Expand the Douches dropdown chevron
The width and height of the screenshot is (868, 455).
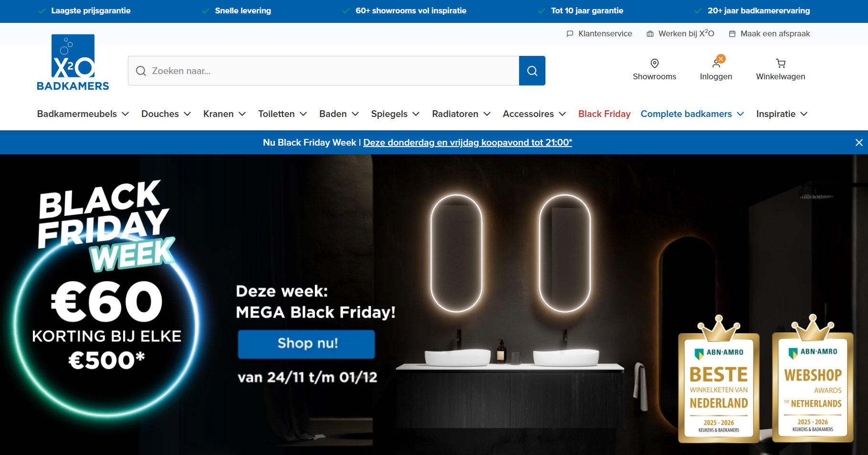pos(188,114)
